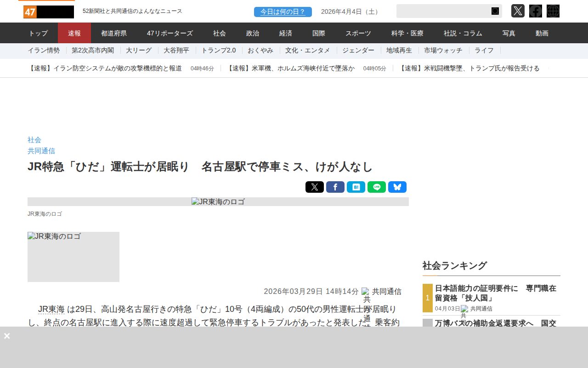This screenshot has width=588, height=368.
Task: Click the 今日は何の日？ button
Action: (x=283, y=12)
